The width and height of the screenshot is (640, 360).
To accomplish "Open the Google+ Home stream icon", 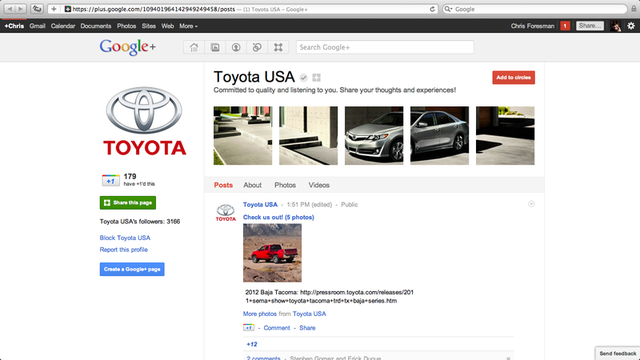I will point(194,47).
